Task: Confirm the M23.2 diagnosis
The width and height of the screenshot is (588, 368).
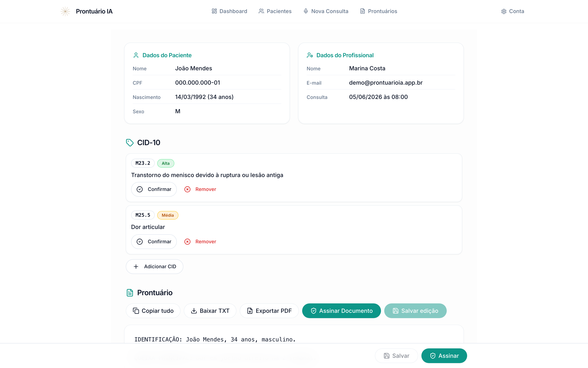Action: [x=154, y=189]
